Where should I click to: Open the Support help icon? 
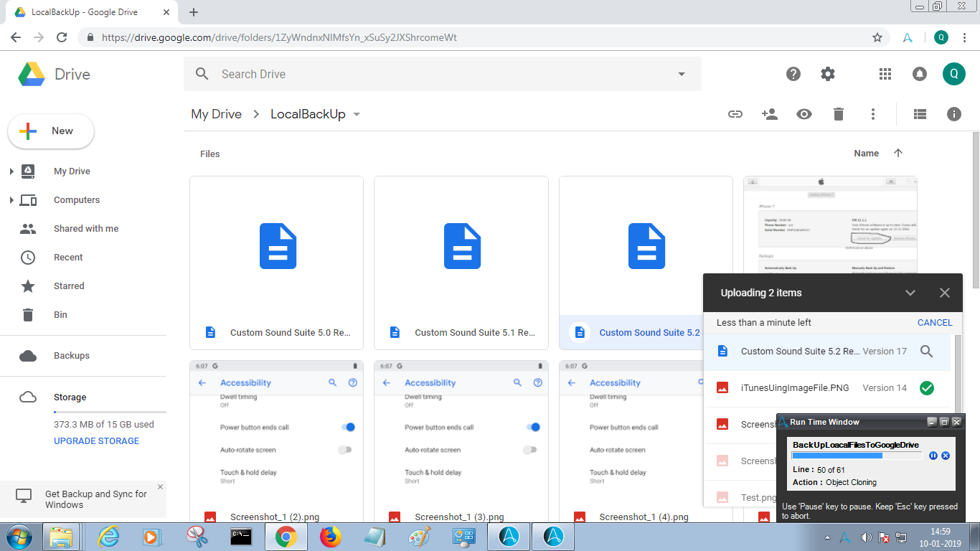[x=793, y=74]
